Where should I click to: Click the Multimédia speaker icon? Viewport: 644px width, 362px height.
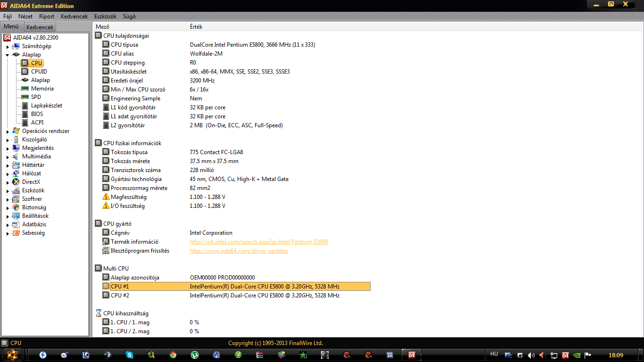(16, 156)
